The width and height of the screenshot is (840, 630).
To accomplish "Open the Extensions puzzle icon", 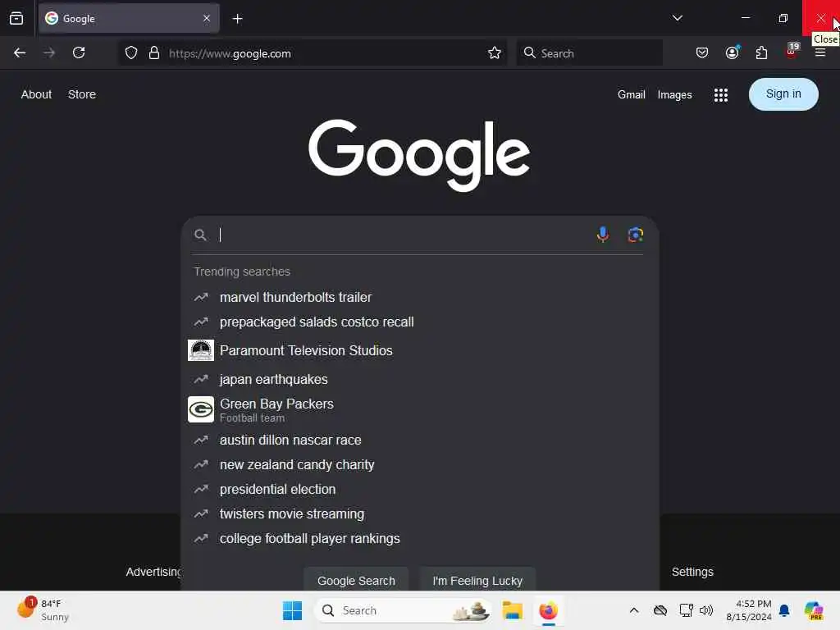I will [x=761, y=52].
